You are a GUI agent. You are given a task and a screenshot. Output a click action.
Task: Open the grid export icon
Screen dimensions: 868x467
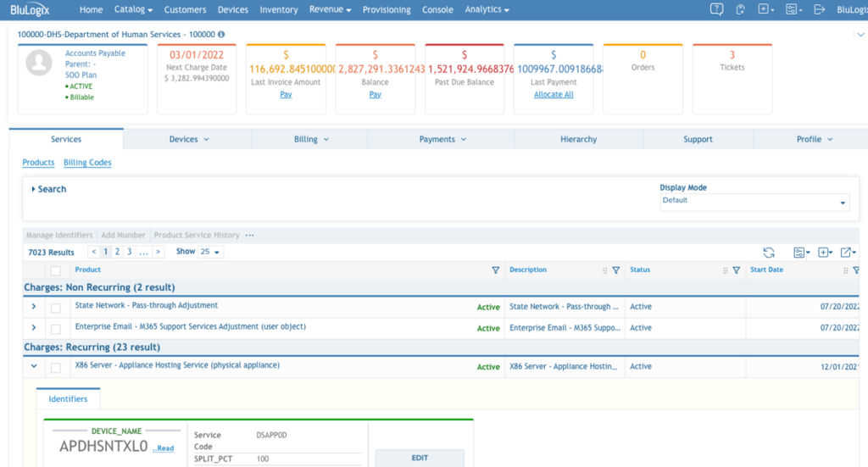pos(848,253)
